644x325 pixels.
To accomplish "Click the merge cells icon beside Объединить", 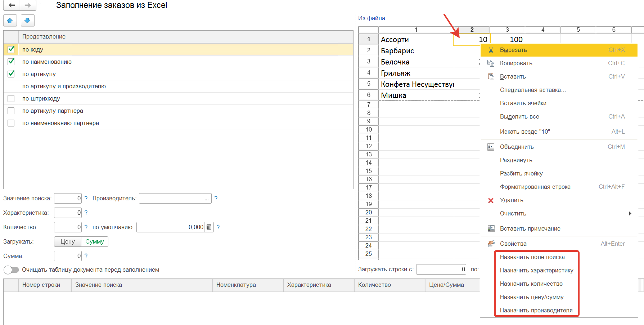I will [x=491, y=147].
